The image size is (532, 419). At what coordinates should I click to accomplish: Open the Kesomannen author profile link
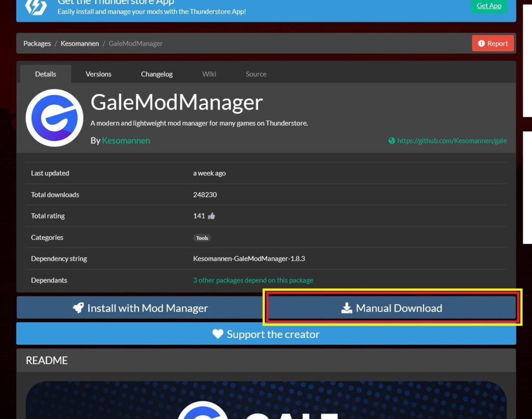[x=126, y=140]
